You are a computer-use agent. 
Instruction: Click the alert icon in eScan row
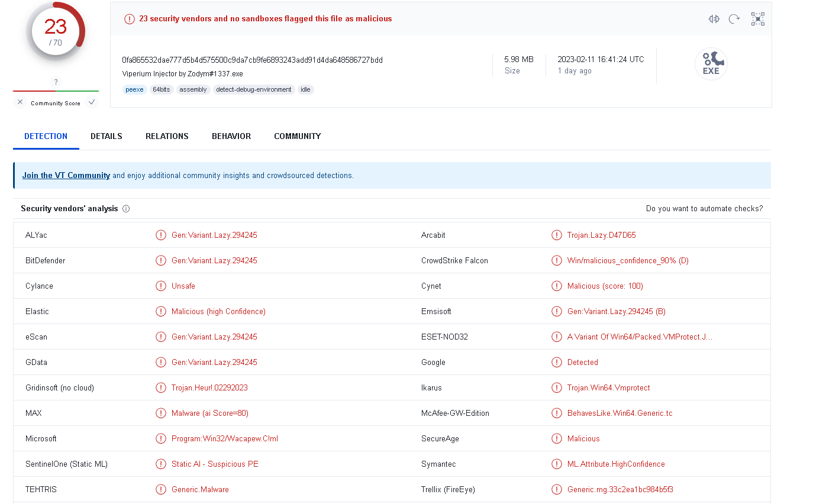[x=161, y=337]
